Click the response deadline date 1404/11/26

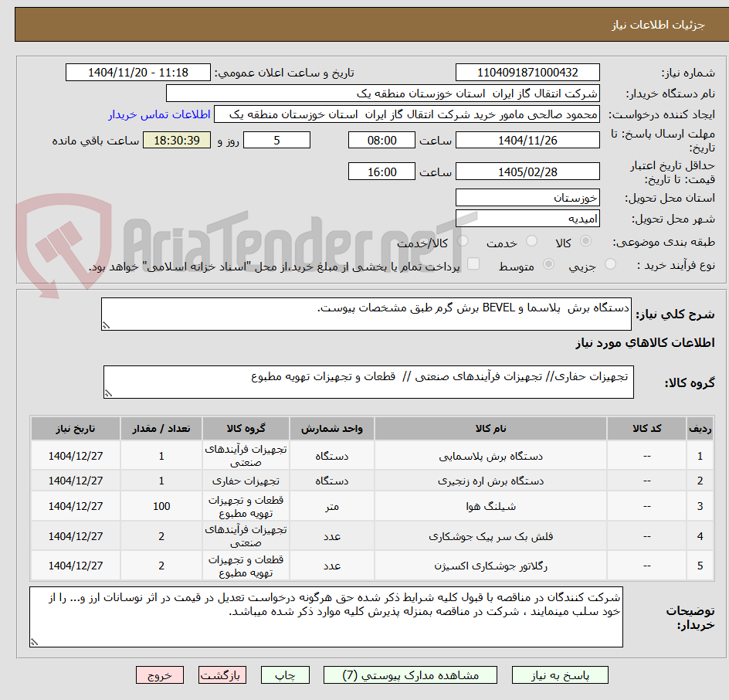tap(527, 140)
